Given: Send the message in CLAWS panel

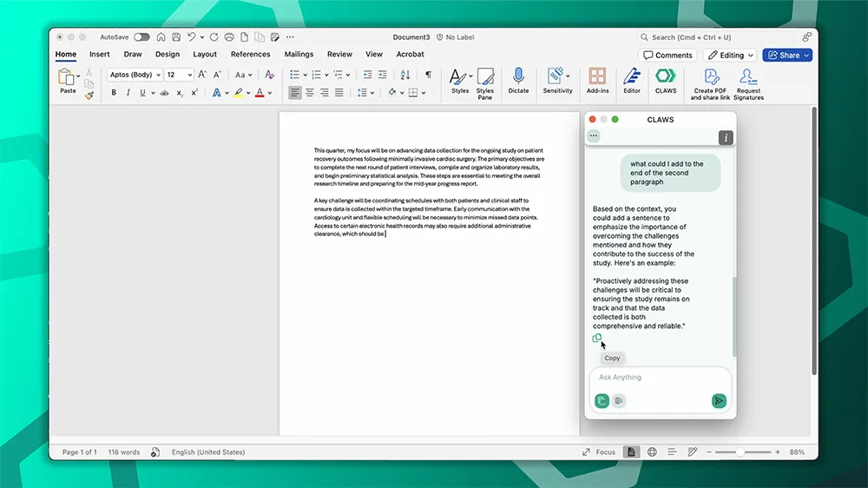Looking at the screenshot, I should [719, 400].
